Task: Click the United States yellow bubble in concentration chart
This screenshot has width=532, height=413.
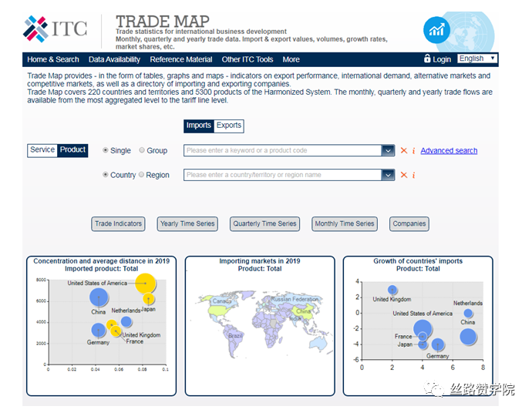Action: (x=145, y=284)
